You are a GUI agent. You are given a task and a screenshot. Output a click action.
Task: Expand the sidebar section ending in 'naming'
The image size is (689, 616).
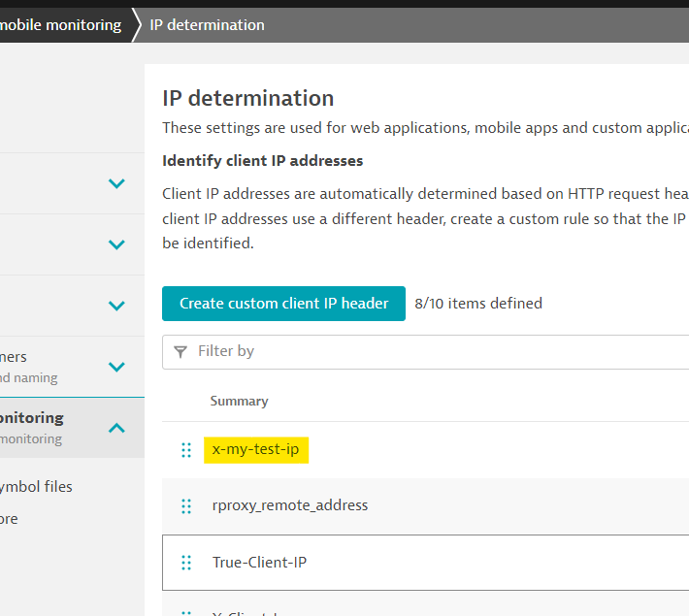116,367
